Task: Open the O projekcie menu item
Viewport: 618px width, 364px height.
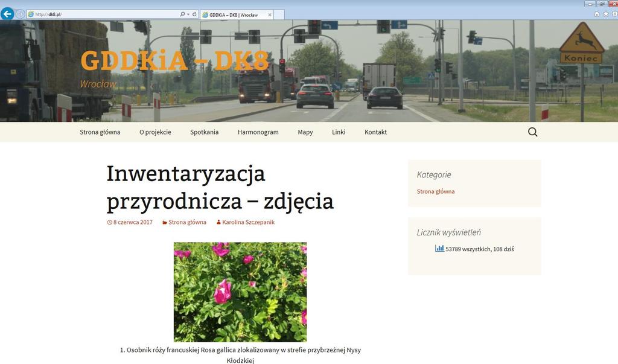Action: (155, 132)
